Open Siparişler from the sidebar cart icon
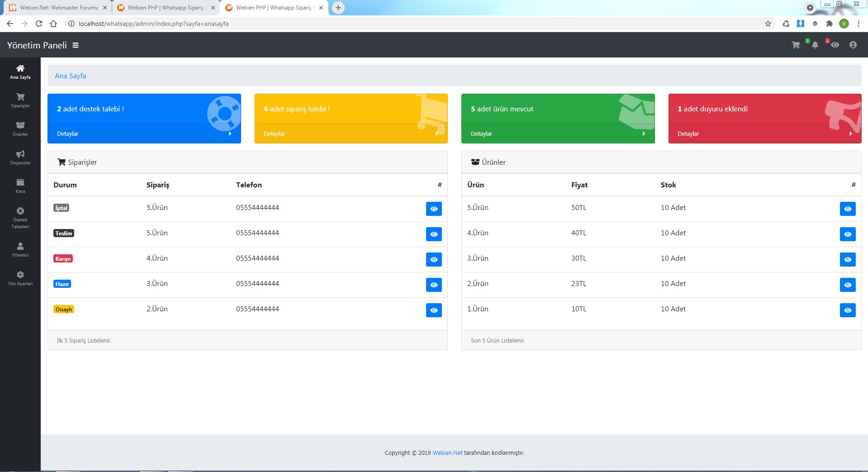The height and width of the screenshot is (472, 868). 20,100
